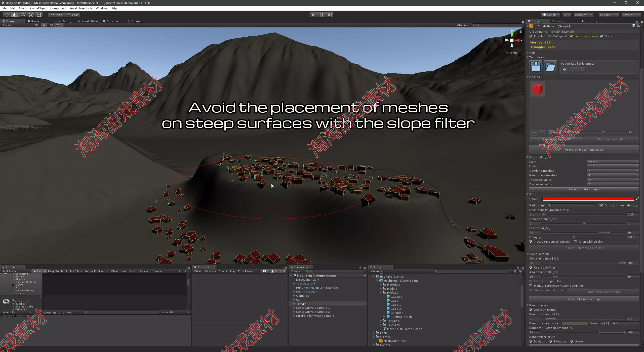The width and height of the screenshot is (644, 352).
Task: Open the Cloud services icon
Action: click(567, 15)
